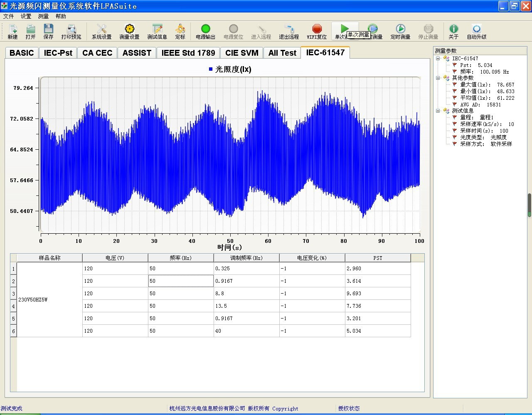
Task: Click the 保存 (Save) floppy icon
Action: tap(49, 29)
